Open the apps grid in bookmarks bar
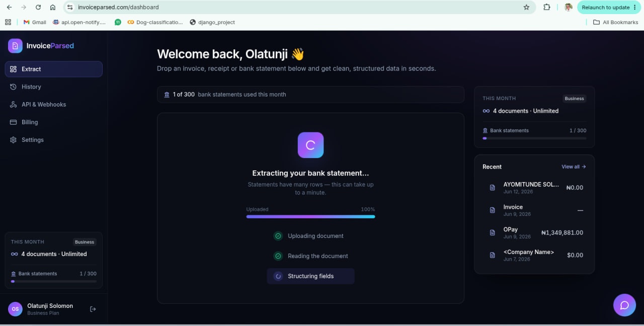The width and height of the screenshot is (644, 326). tap(8, 22)
